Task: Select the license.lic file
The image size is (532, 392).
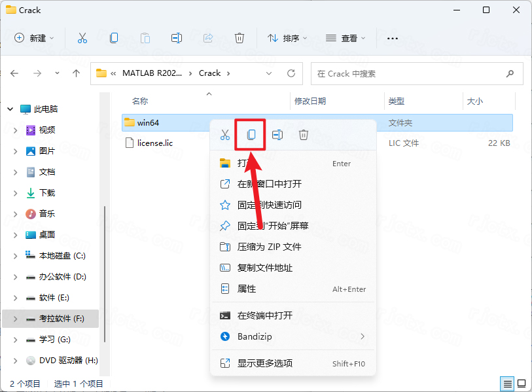Action: (154, 143)
